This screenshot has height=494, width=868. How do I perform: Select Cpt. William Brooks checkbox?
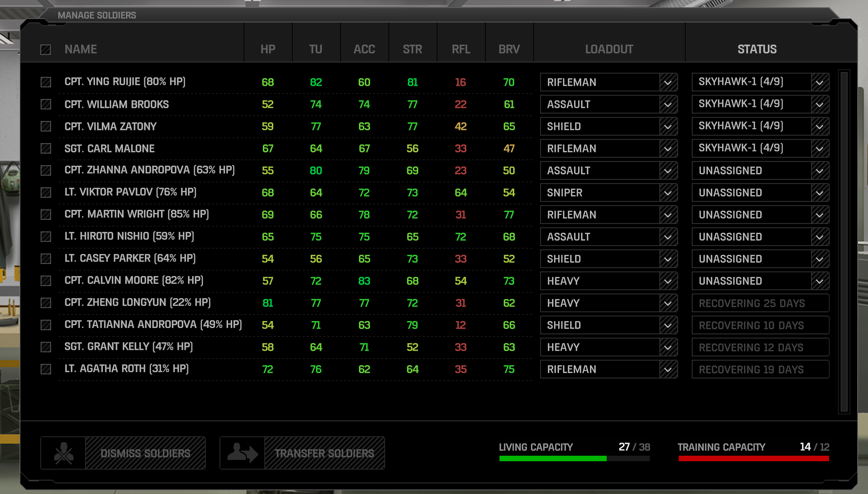pyautogui.click(x=46, y=104)
